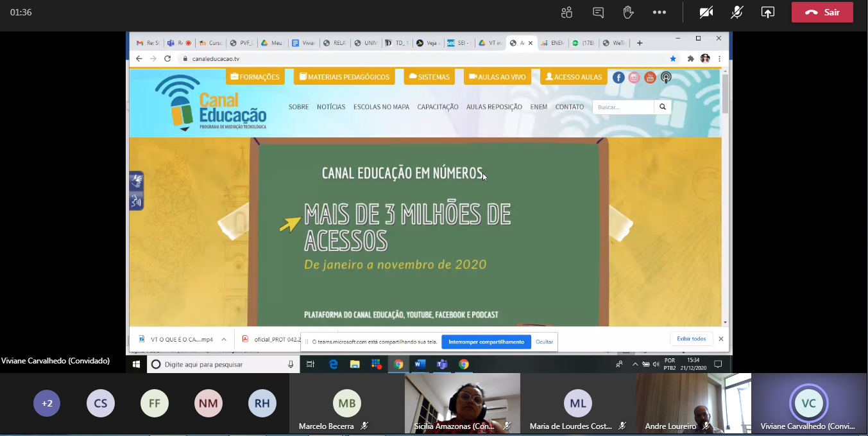Click Exibir todos downloads
This screenshot has height=436, width=868.
pyautogui.click(x=692, y=338)
